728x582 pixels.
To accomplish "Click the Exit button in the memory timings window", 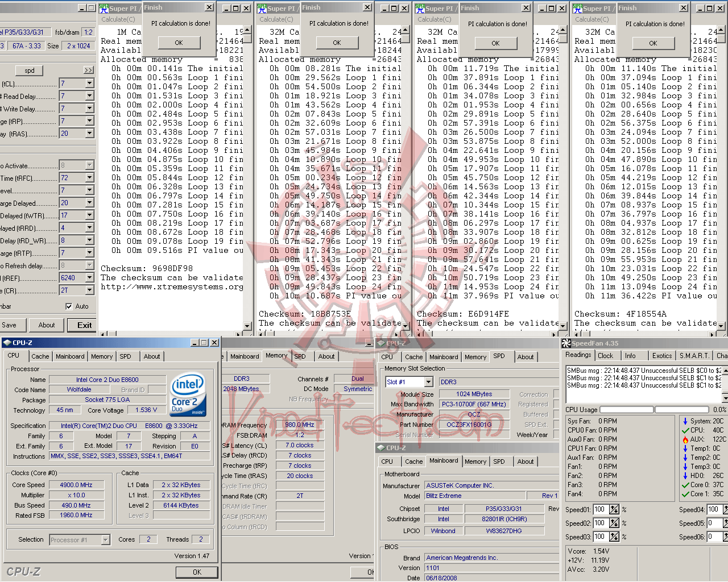I will pos(84,325).
